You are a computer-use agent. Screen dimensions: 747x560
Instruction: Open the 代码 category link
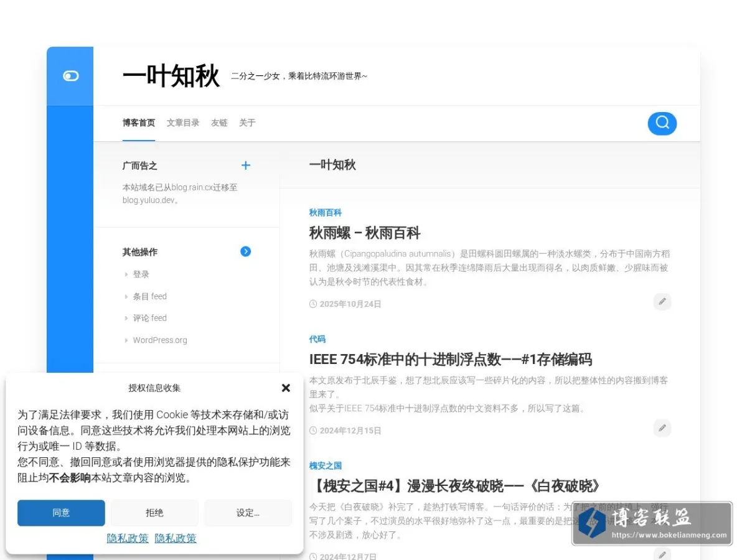[317, 339]
